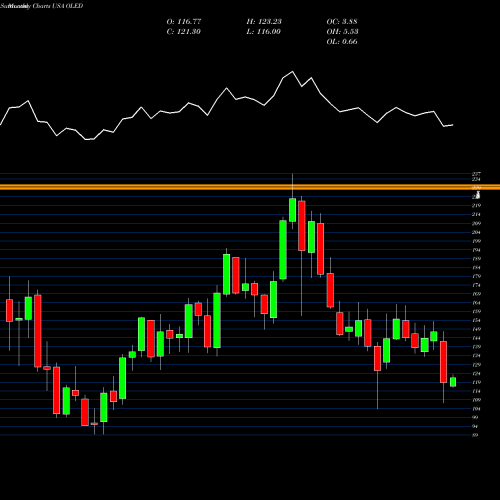Click the 144 price axis label

coord(476,338)
